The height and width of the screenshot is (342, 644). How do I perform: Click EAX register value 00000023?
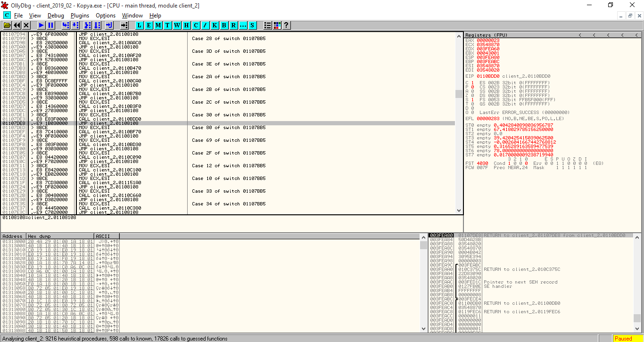pyautogui.click(x=488, y=41)
